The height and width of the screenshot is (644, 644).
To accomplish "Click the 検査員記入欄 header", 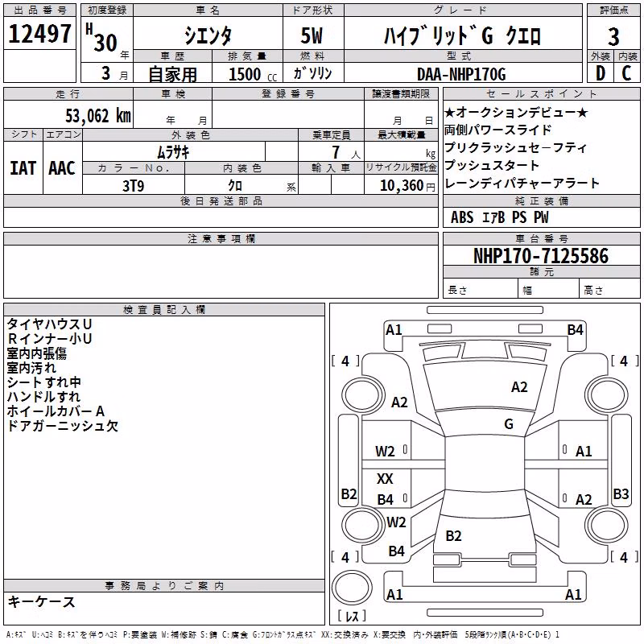I will click(164, 310).
